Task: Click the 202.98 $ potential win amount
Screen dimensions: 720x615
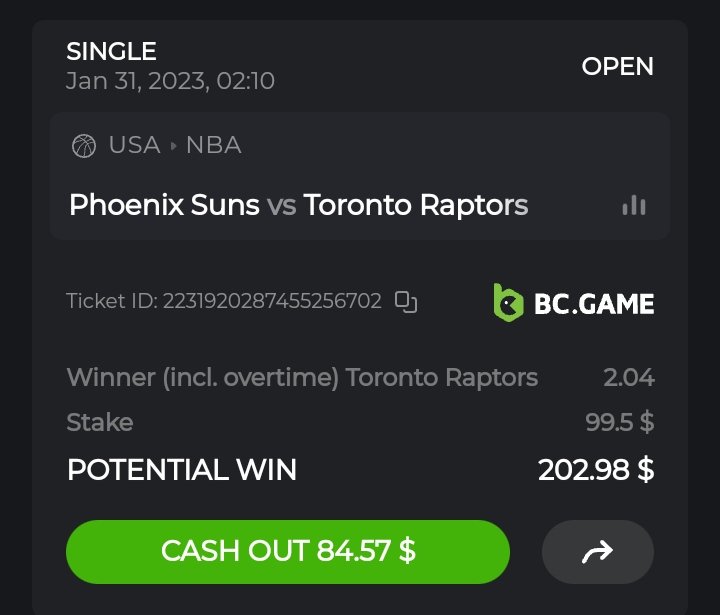Action: 596,469
